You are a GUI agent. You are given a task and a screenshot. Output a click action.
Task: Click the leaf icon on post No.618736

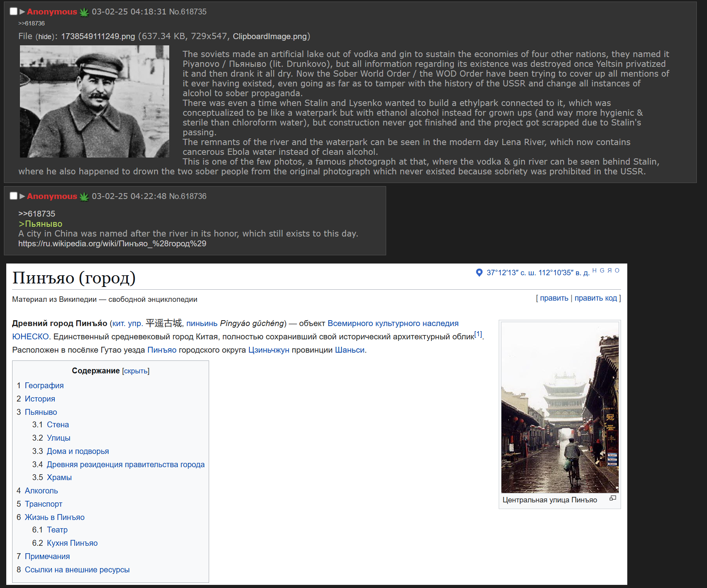[84, 197]
